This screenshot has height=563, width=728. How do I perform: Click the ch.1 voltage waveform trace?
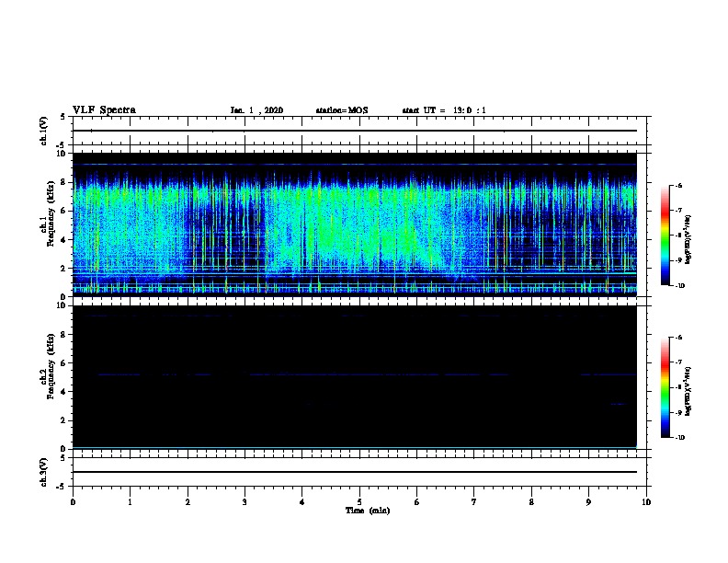coord(355,131)
